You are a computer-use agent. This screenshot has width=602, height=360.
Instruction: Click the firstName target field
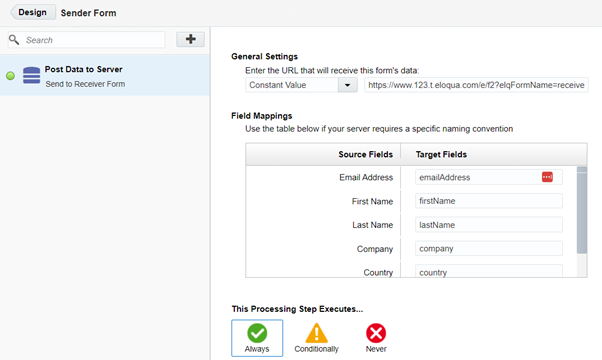click(x=489, y=201)
